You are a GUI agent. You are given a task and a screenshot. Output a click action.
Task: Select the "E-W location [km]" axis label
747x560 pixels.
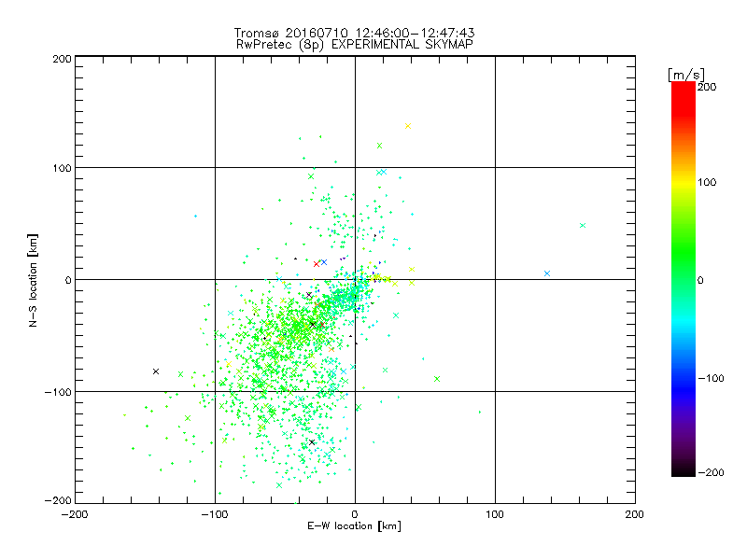(x=354, y=526)
